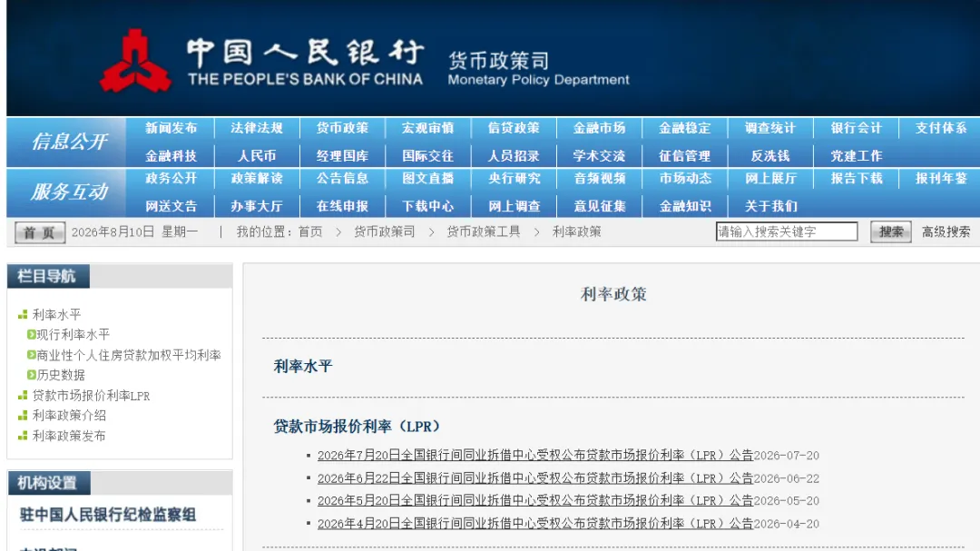Screen dimensions: 980x551
Task: Open the 2026年6月22日 LPR announcement
Action: click(535, 478)
